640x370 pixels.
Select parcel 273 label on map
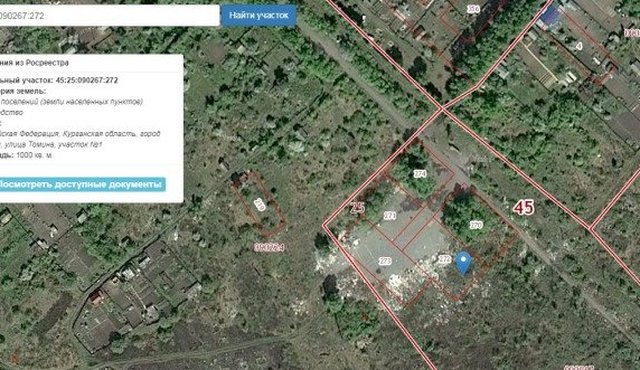[x=385, y=261]
